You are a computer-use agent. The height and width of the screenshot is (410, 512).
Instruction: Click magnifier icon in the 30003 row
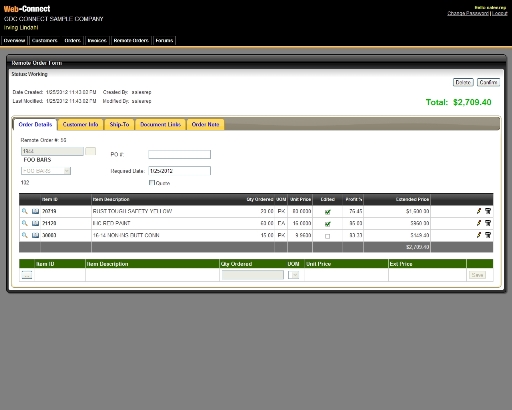coord(24,235)
